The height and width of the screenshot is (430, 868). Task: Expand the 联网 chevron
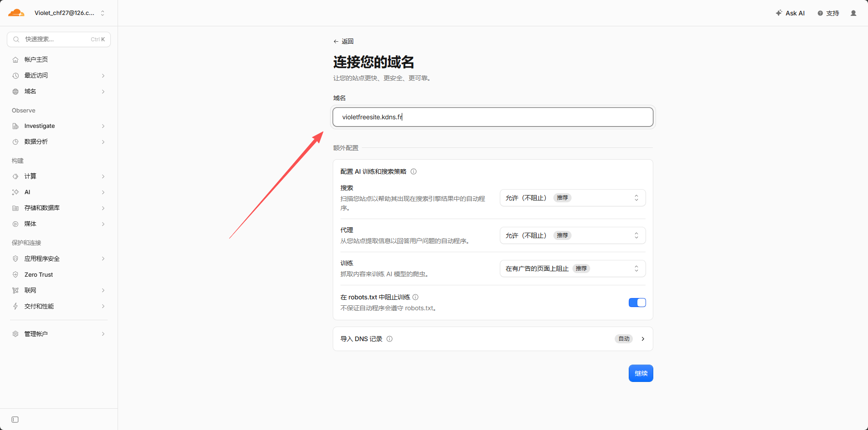pos(103,290)
